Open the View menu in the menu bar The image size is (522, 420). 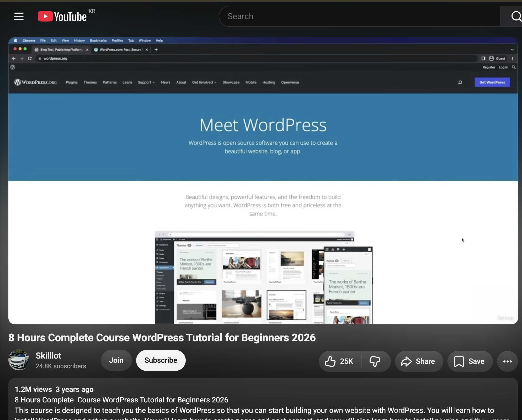click(x=65, y=40)
